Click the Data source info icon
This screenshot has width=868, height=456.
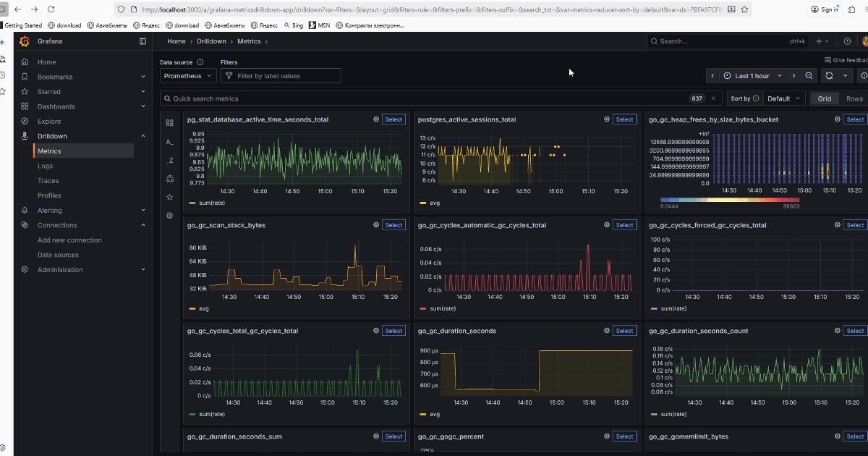click(x=200, y=62)
